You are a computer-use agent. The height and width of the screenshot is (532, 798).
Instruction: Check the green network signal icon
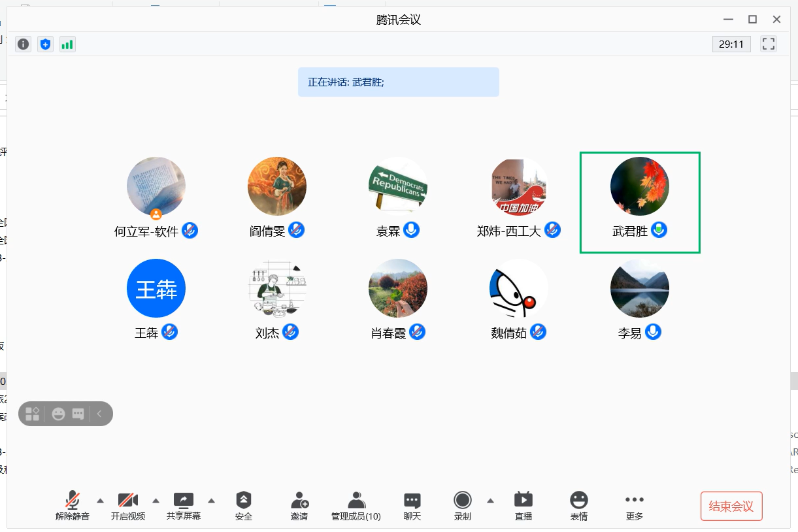(67, 44)
